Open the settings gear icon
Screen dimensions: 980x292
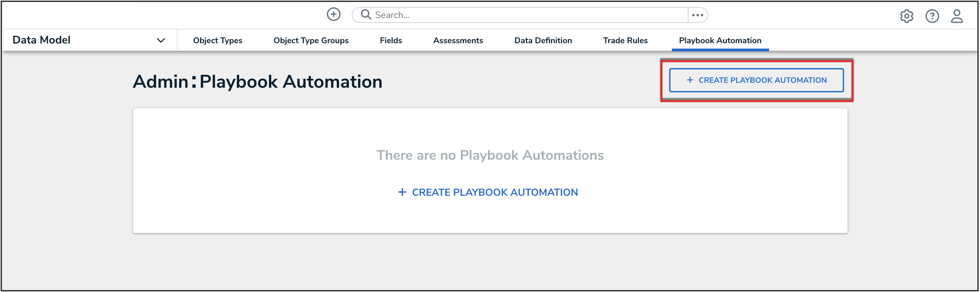pos(906,16)
